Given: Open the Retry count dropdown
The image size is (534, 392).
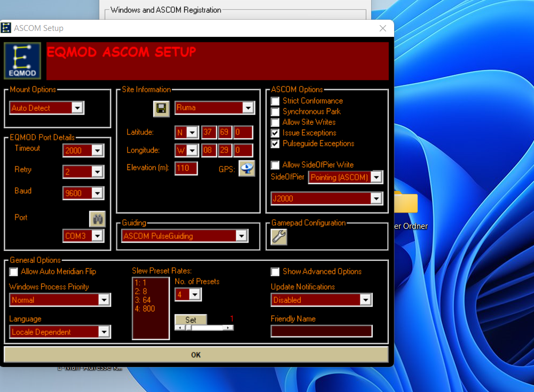Looking at the screenshot, I should coord(97,172).
